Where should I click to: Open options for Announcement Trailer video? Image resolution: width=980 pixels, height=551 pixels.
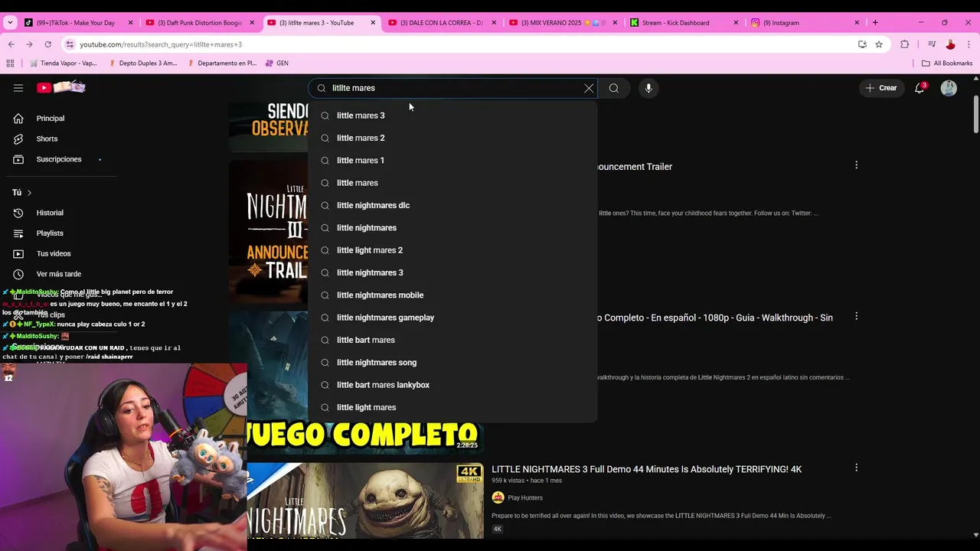click(x=856, y=165)
